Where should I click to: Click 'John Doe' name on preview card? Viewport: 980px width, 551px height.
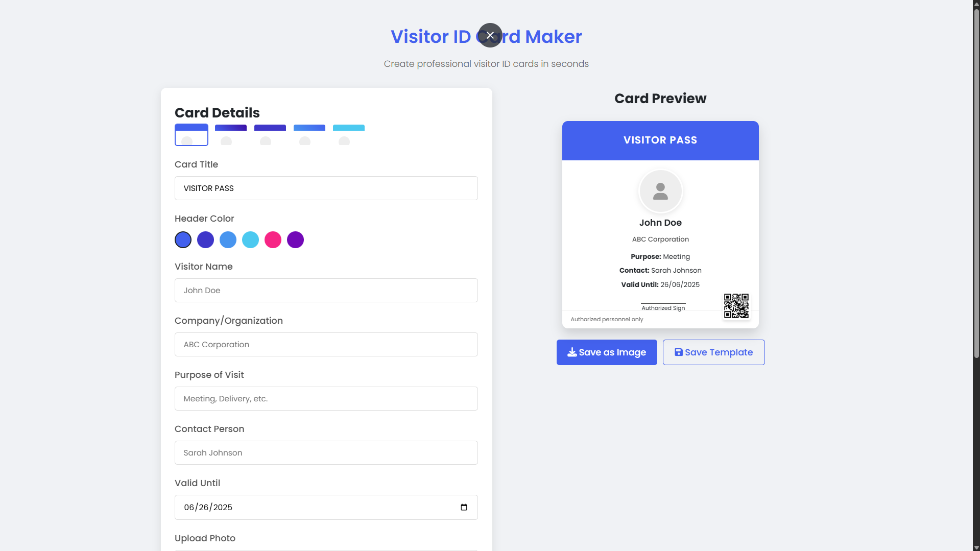tap(660, 223)
